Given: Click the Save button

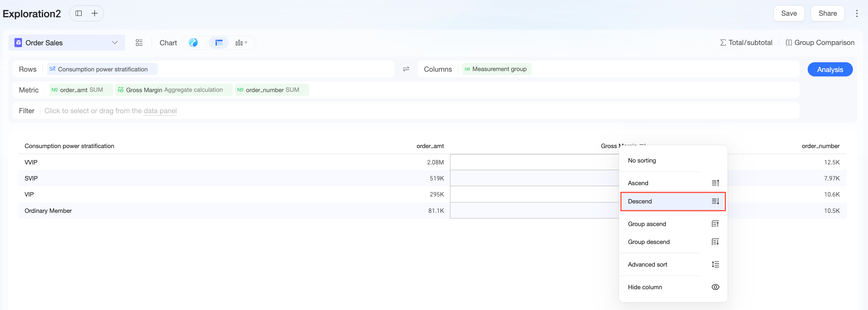Looking at the screenshot, I should pos(789,14).
